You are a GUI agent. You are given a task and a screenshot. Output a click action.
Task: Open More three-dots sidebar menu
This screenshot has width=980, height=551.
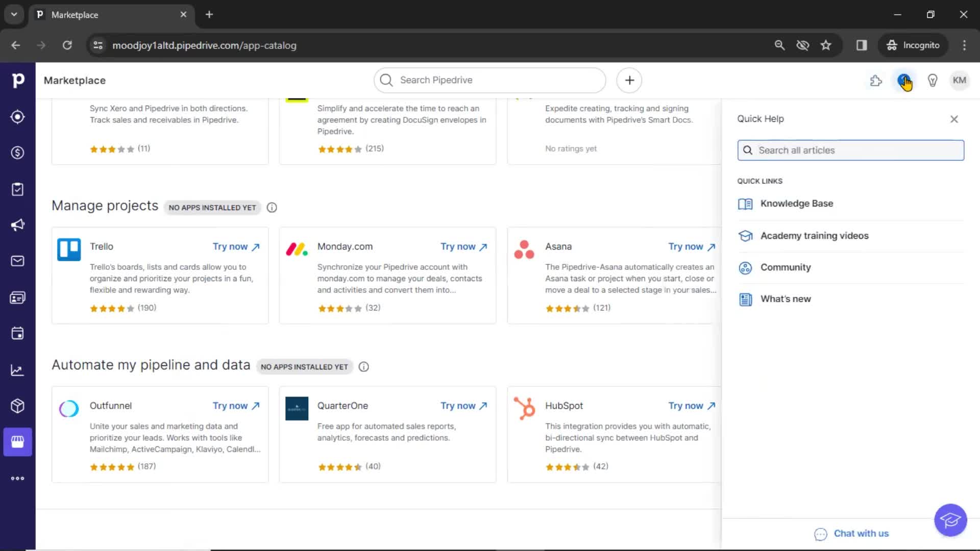17,479
